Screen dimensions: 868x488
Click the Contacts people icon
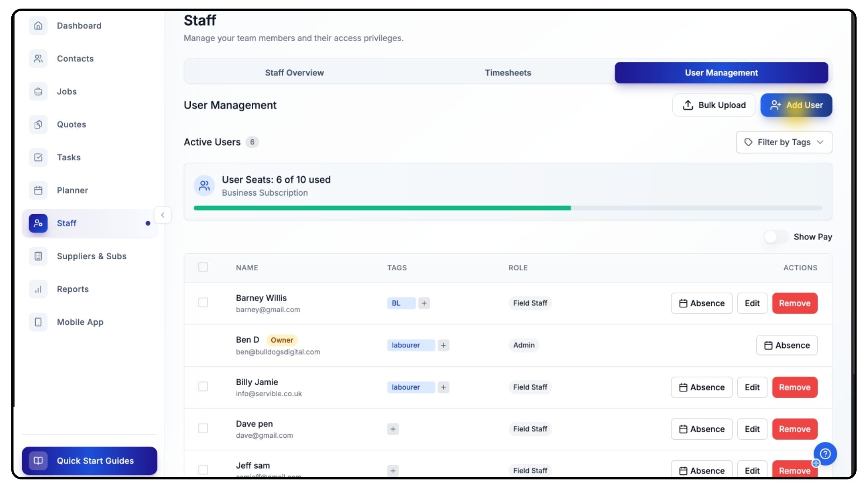tap(38, 59)
